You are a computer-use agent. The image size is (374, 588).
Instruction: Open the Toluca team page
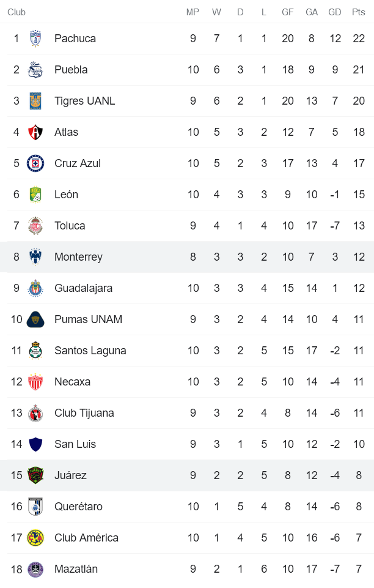(x=70, y=225)
